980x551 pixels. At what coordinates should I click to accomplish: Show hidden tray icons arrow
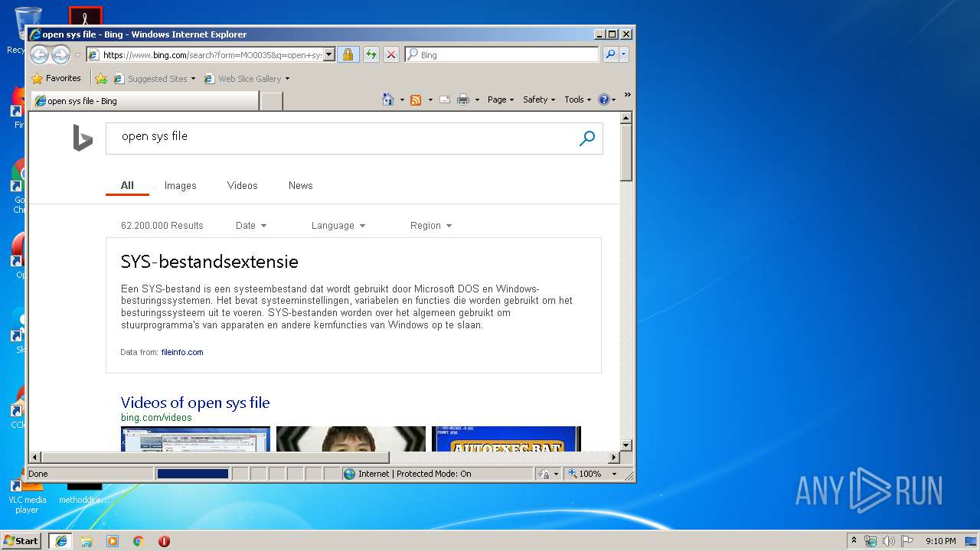(854, 540)
